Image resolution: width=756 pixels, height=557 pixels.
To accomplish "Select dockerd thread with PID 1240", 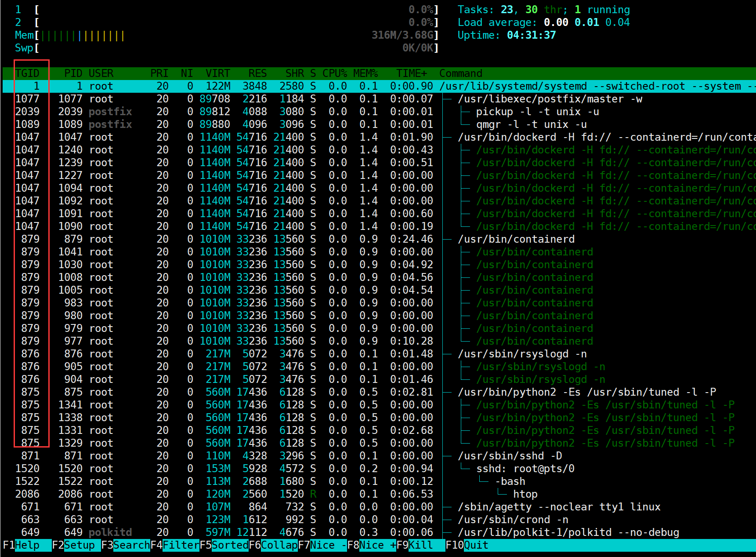I will pyautogui.click(x=379, y=150).
